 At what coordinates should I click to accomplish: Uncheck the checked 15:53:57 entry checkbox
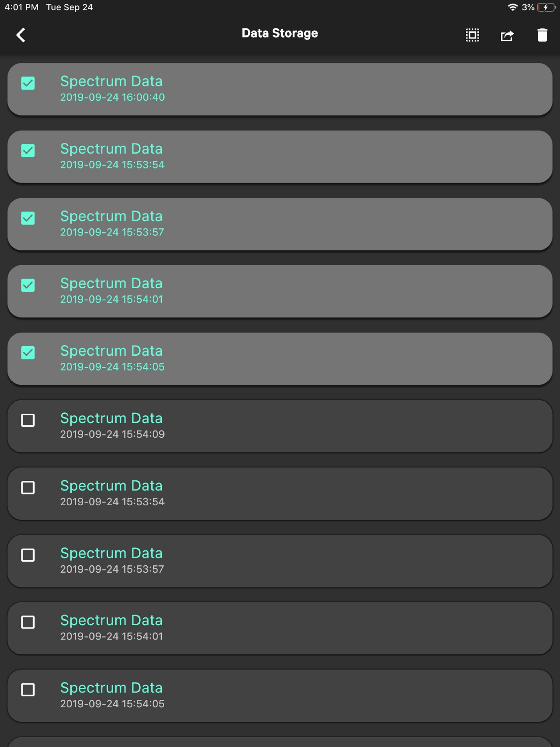pyautogui.click(x=28, y=218)
